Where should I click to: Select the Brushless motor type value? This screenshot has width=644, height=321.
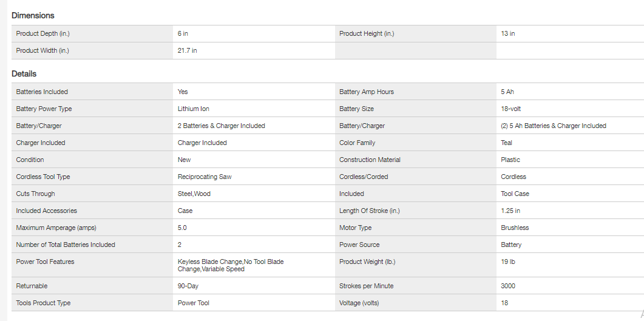(515, 228)
